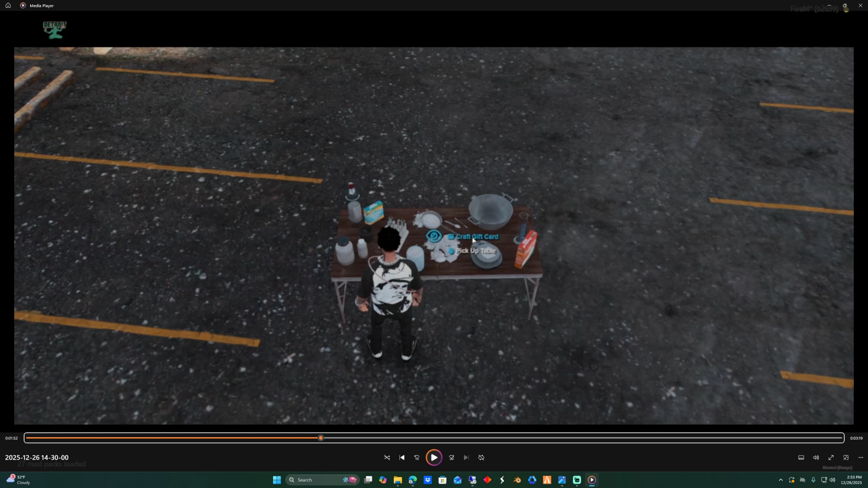Click the total duration 0:03:19 label

pos(856,438)
